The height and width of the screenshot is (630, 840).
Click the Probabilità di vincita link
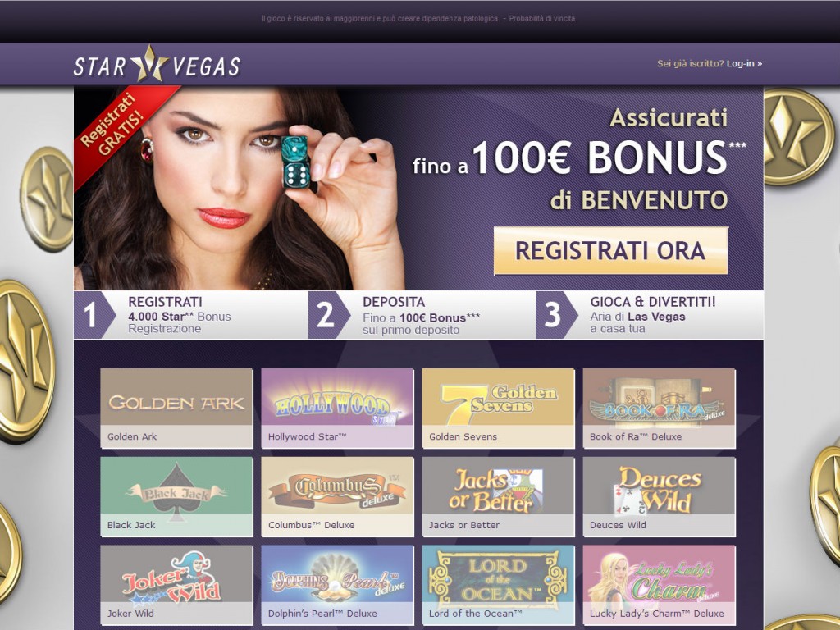point(541,18)
